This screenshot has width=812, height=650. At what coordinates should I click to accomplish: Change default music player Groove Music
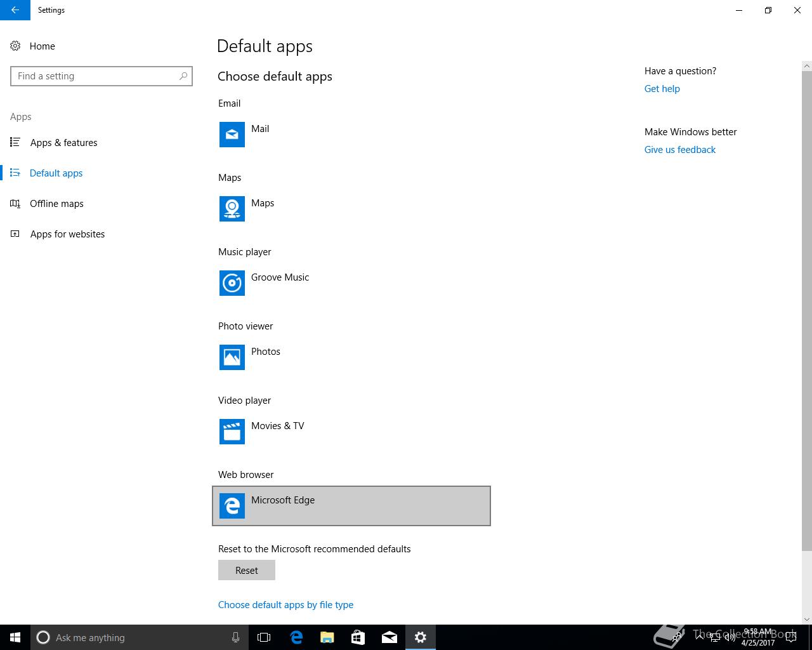351,283
